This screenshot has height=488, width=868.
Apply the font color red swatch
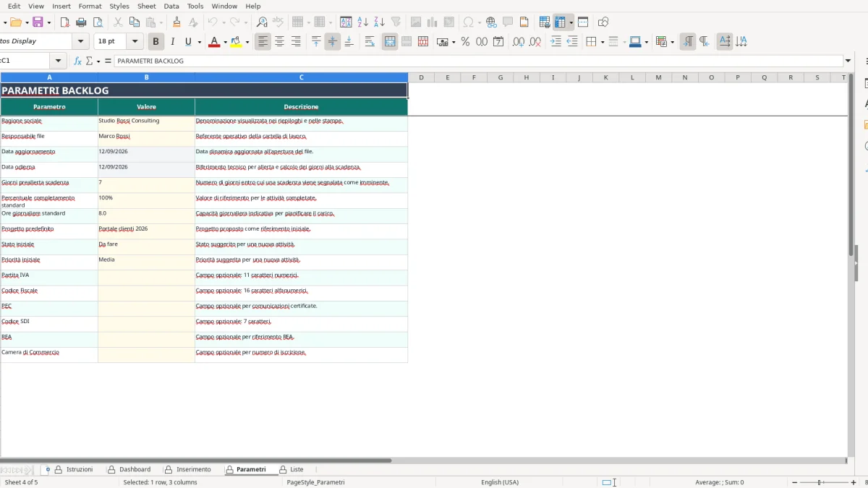tap(213, 42)
